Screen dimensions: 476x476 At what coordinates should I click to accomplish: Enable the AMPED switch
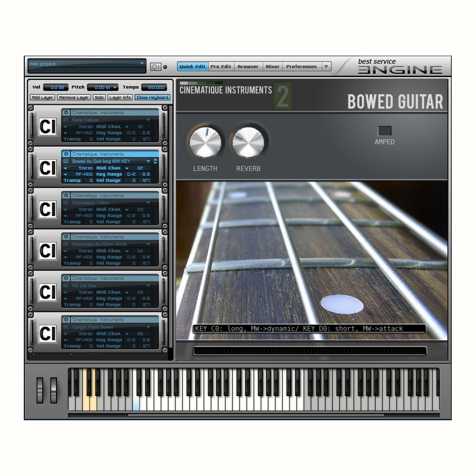pos(384,131)
